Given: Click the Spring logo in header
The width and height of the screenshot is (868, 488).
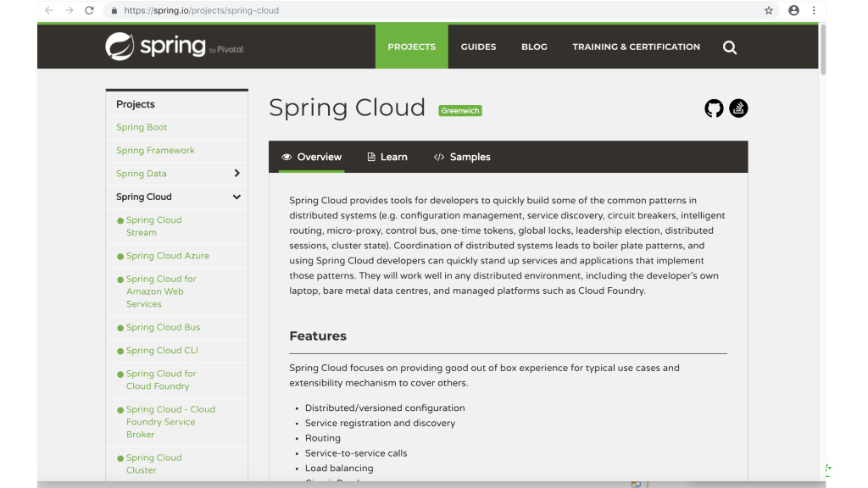Looking at the screenshot, I should (174, 47).
